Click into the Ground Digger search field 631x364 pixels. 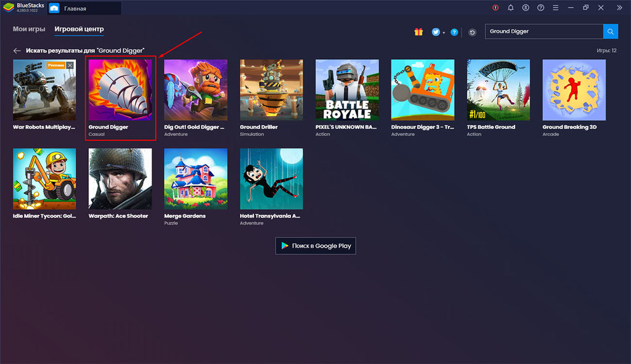tap(543, 31)
